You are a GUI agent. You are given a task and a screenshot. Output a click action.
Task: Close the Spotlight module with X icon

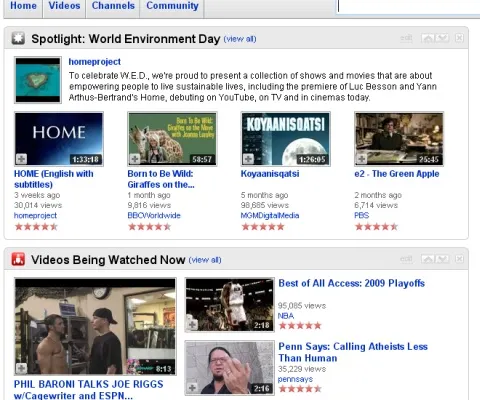459,38
